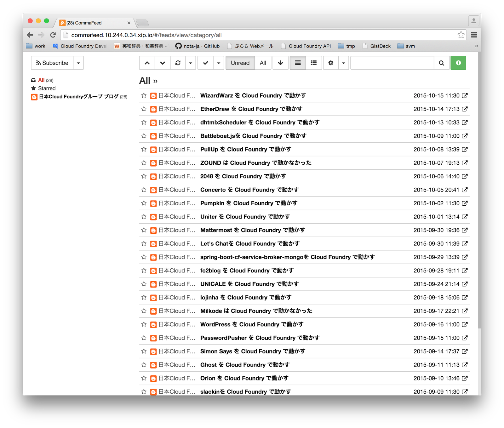The width and height of the screenshot is (504, 428).
Task: Star the WizardWarz entry
Action: point(144,95)
